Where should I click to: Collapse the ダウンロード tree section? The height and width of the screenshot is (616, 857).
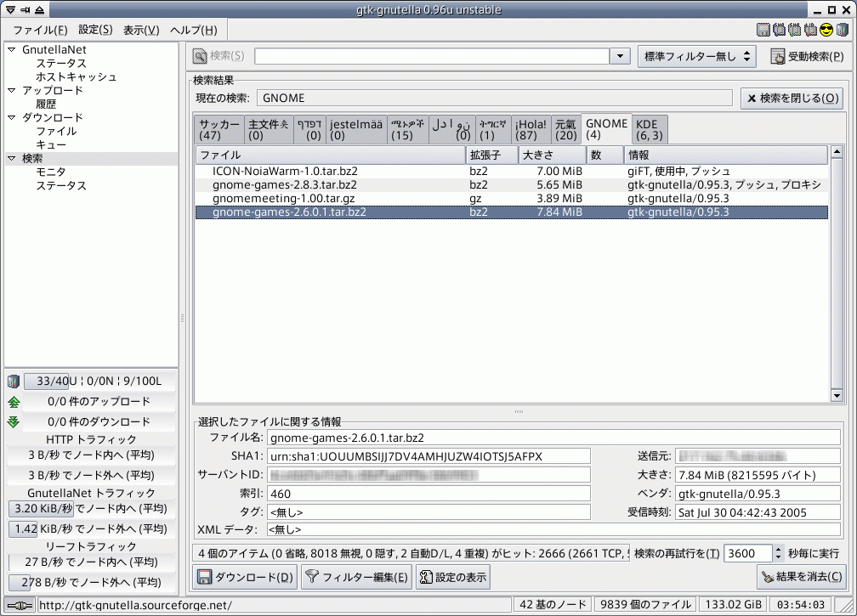tap(12, 118)
